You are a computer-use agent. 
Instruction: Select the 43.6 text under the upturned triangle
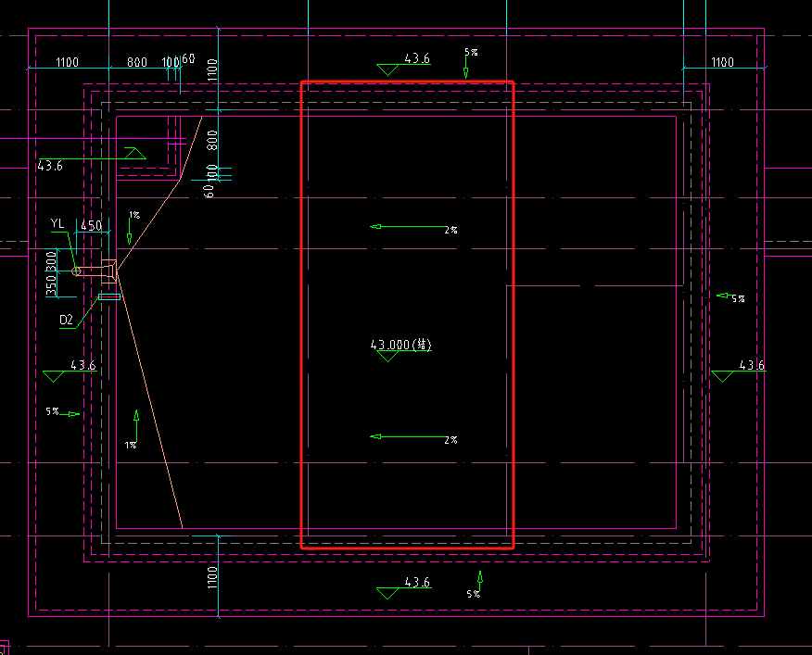(50, 166)
